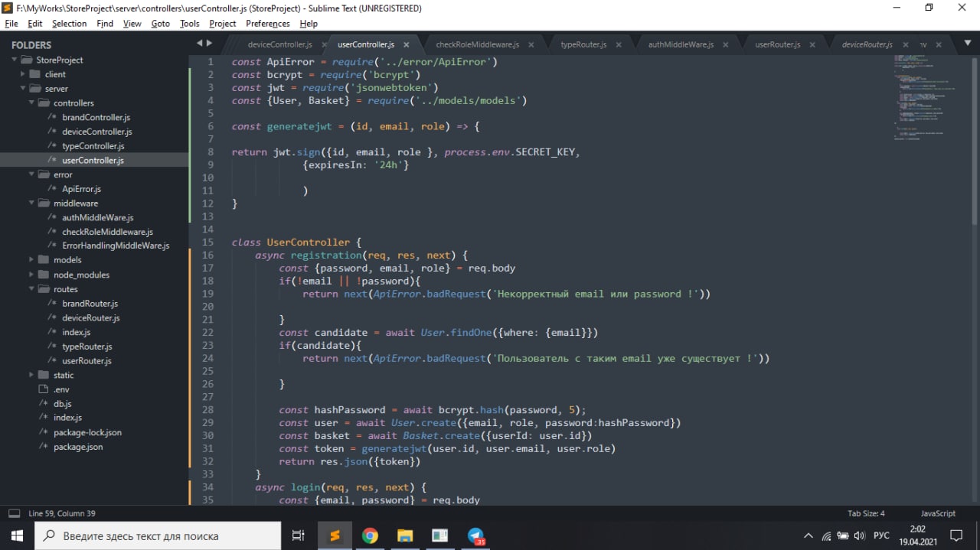Change the Tab Size: 4 setting

point(866,513)
